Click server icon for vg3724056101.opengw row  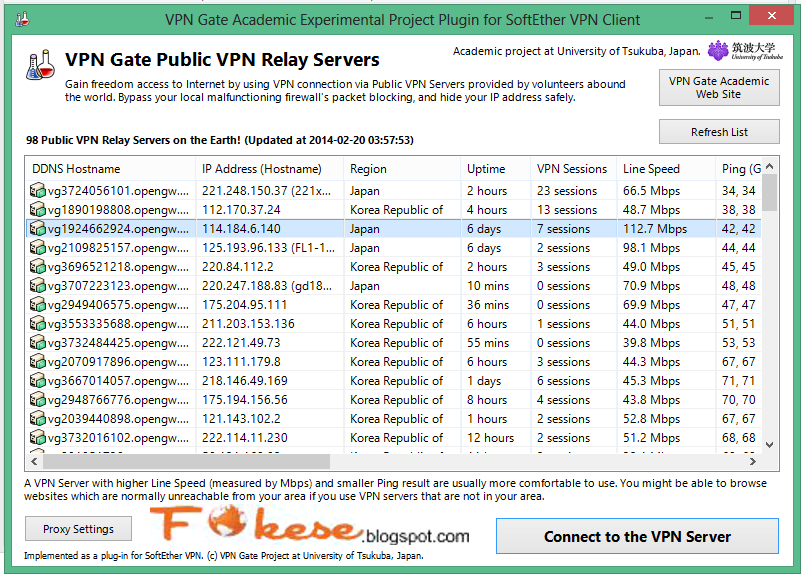pyautogui.click(x=37, y=190)
